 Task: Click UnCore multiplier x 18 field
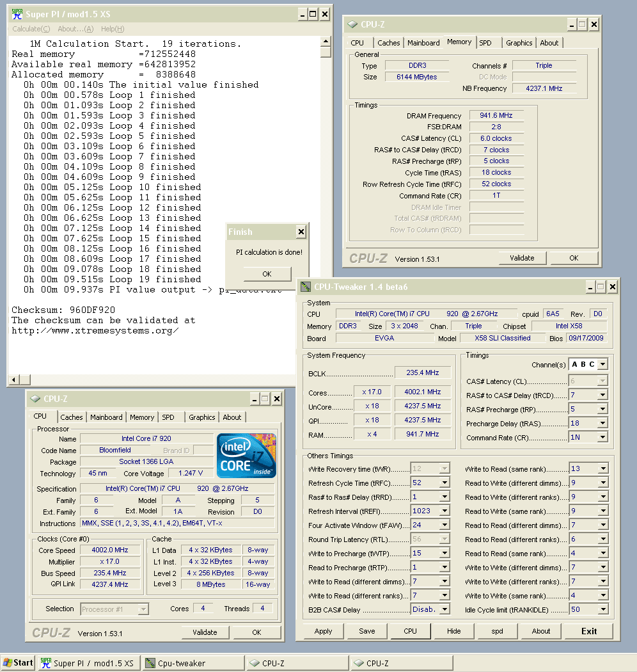tap(372, 406)
